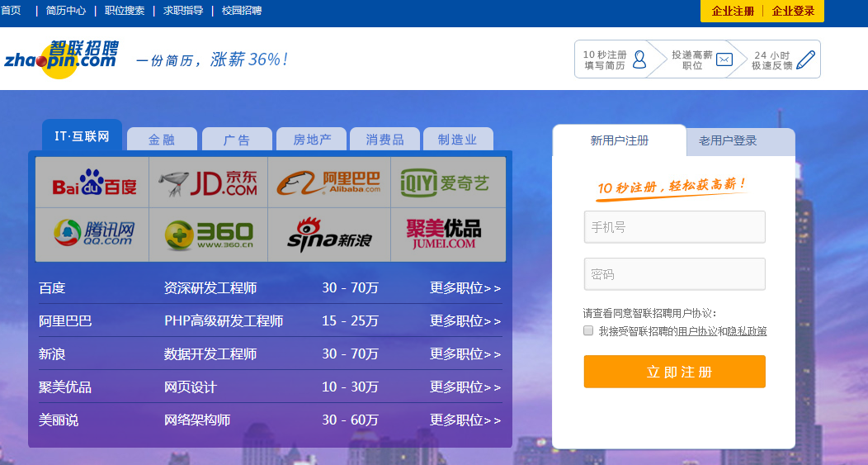Focus the 密码 input field

point(674,273)
